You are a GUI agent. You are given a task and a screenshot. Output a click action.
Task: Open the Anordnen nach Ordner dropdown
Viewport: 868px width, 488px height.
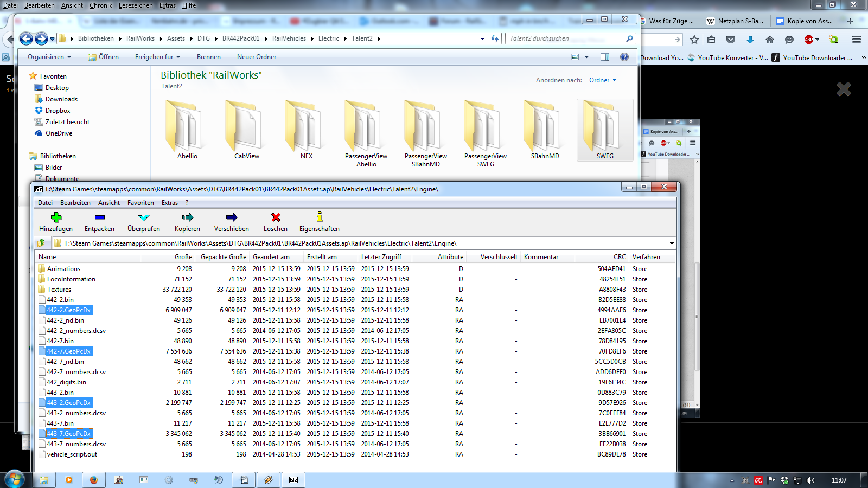click(x=603, y=80)
